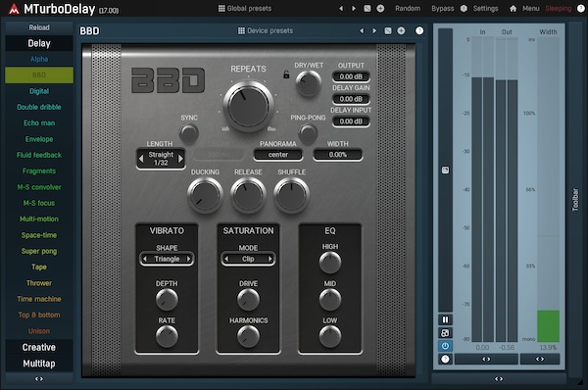
Task: Open the Menu button
Action: (x=531, y=8)
